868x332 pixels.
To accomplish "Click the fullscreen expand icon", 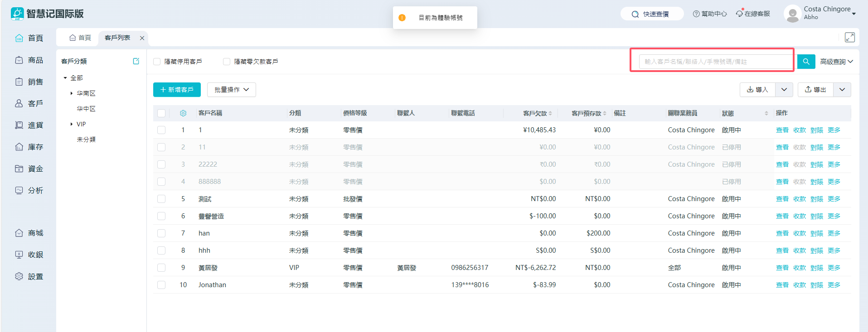I will coord(849,38).
